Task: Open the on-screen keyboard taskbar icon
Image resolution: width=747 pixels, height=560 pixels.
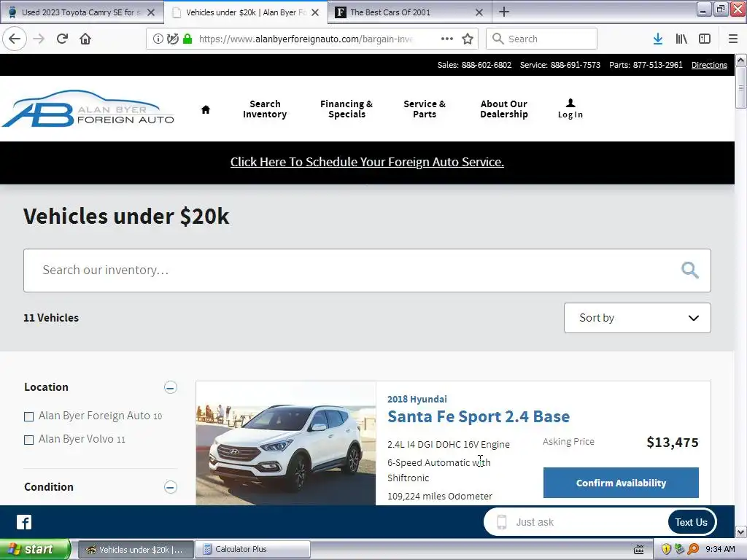Action: coord(639,550)
